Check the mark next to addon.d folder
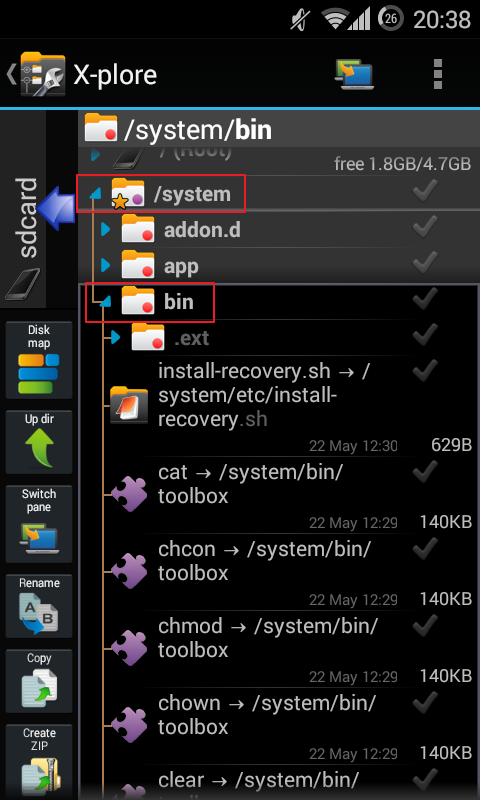480x800 pixels. coord(424,228)
